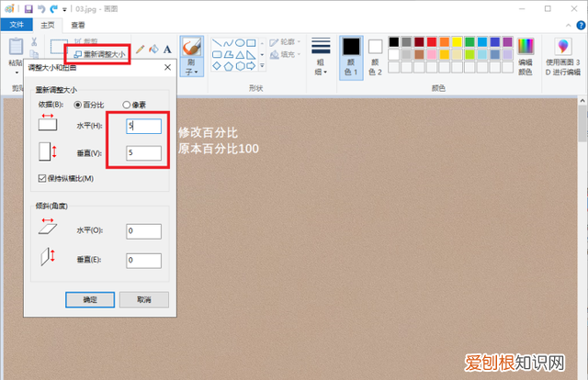Screen dimensions: 588x380
Task: Click the Save icon in title bar
Action: click(x=28, y=8)
